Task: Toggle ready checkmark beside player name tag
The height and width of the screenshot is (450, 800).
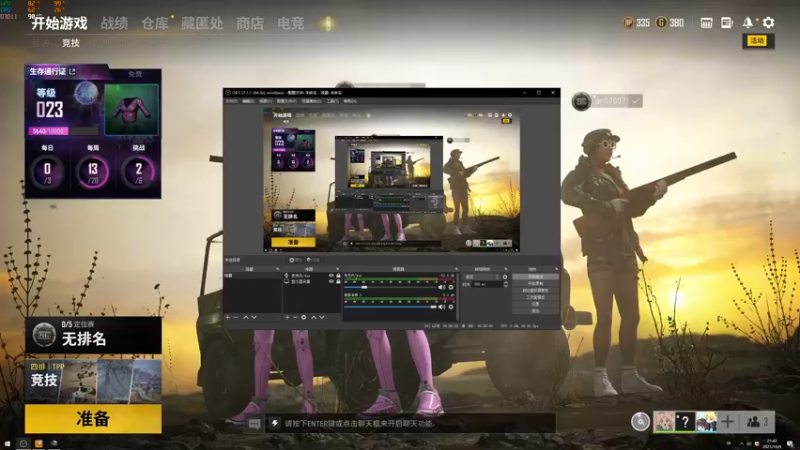Action: [x=636, y=101]
